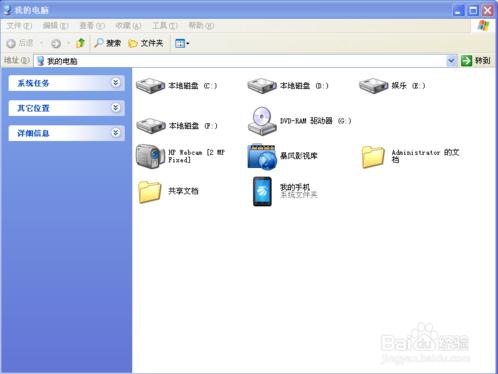The height and width of the screenshot is (374, 498).
Task: Click the 搜索 search toolbar button
Action: (x=107, y=43)
